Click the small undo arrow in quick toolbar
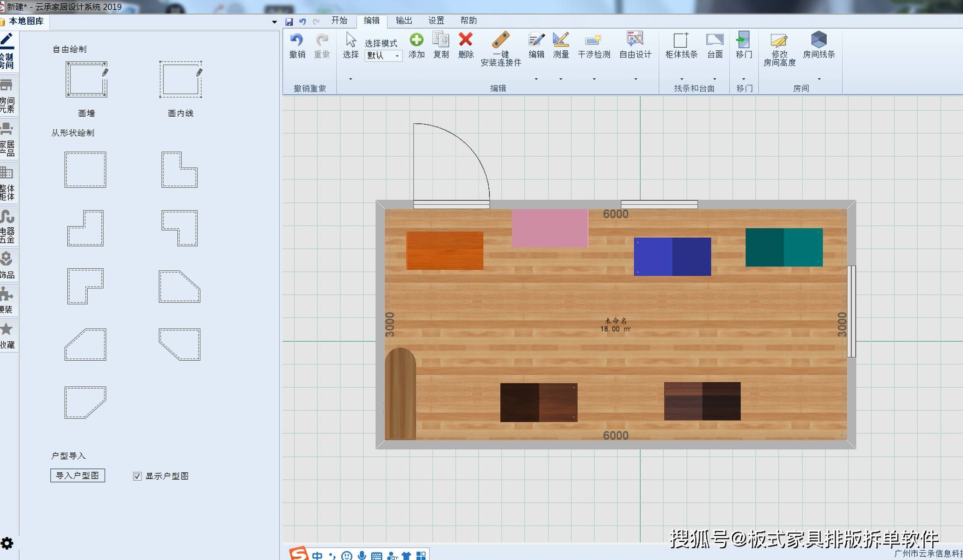963x560 pixels. [x=302, y=21]
